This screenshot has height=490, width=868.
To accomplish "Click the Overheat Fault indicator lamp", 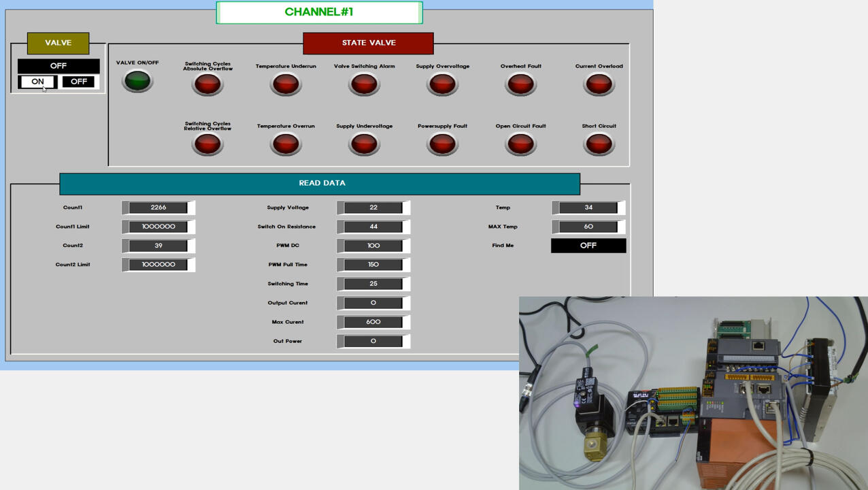I will 520,84.
